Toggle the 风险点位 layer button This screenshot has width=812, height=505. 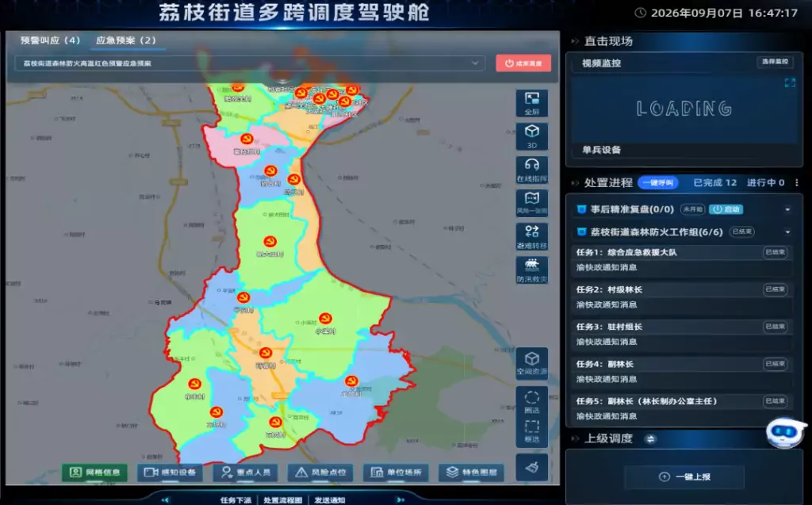(x=321, y=472)
